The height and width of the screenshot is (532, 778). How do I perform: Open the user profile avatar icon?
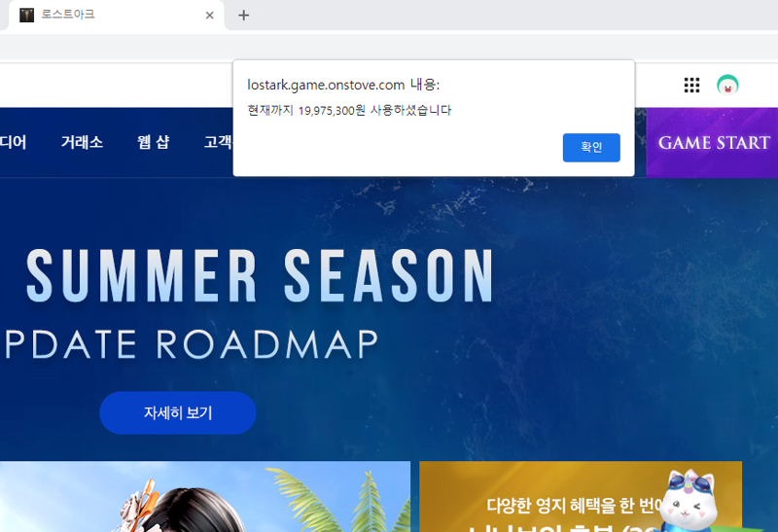[727, 86]
